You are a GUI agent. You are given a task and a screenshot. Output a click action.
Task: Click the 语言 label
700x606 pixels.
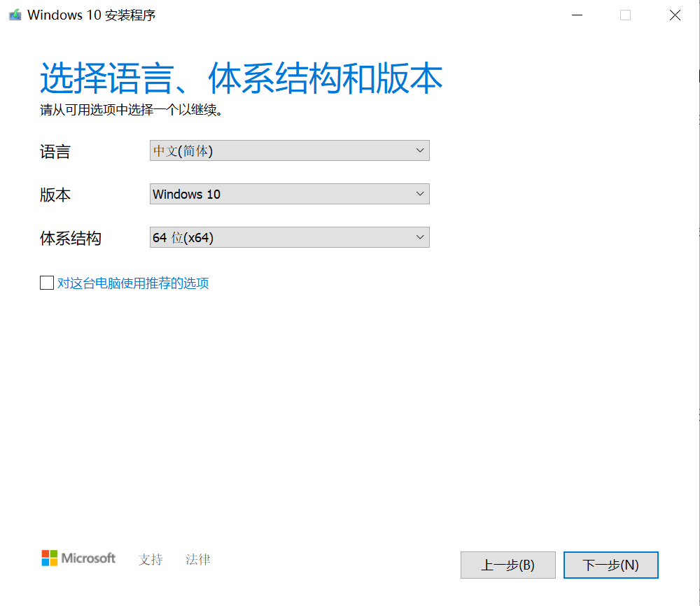pos(55,152)
